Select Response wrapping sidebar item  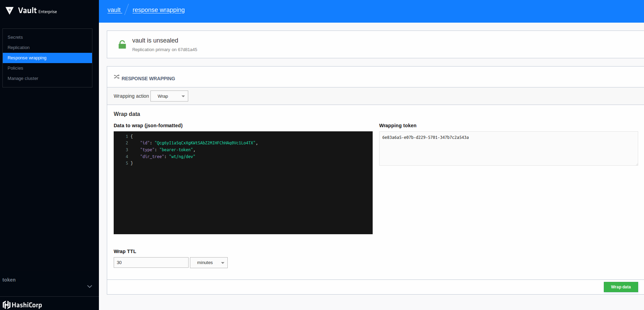(27, 58)
